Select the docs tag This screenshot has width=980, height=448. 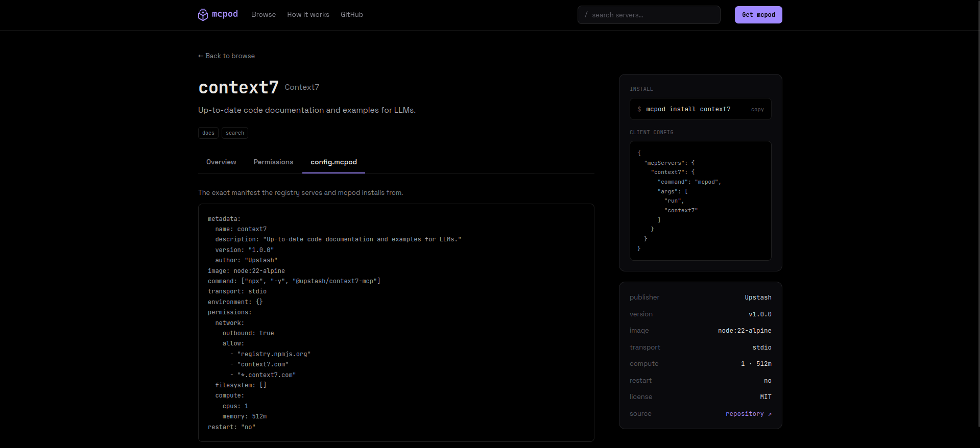coord(208,133)
